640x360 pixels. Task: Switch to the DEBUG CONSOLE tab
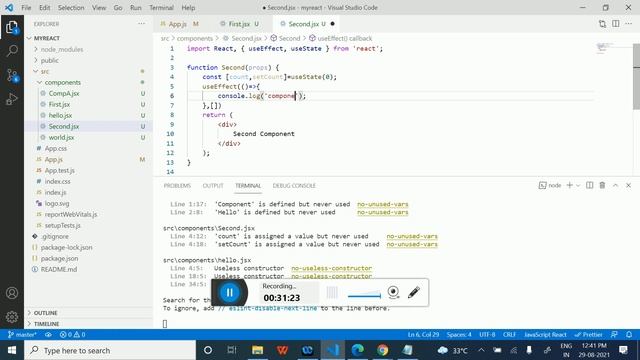(294, 185)
